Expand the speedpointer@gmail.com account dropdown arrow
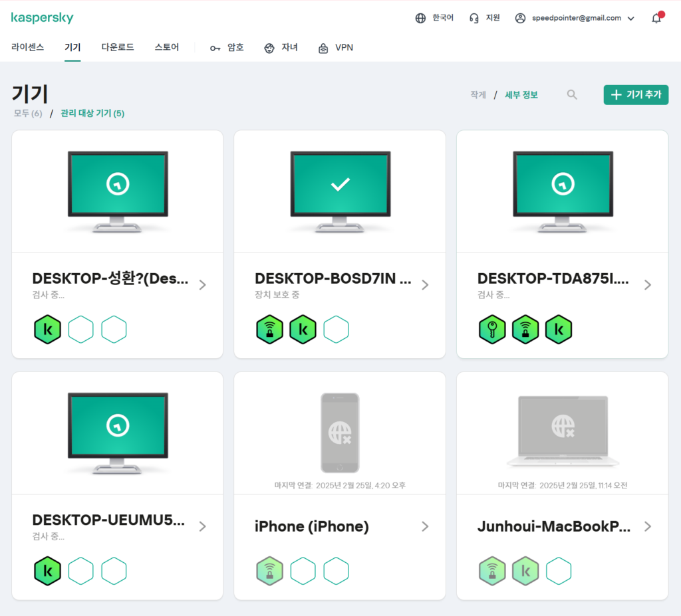Screen dimensions: 681x616 (631, 18)
